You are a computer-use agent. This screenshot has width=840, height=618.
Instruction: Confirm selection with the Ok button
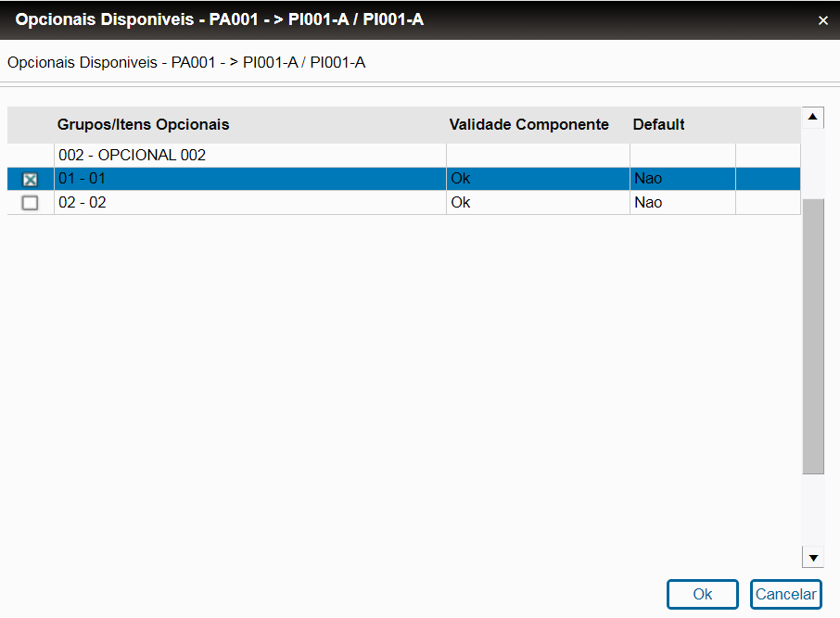pyautogui.click(x=702, y=594)
